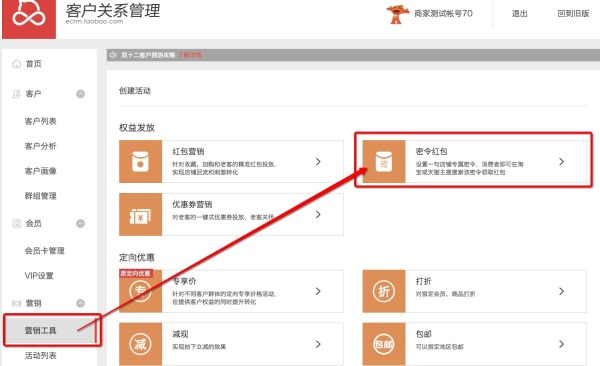
Task: Click the marketing broadcast icon beside 营销
Action: coord(16,303)
